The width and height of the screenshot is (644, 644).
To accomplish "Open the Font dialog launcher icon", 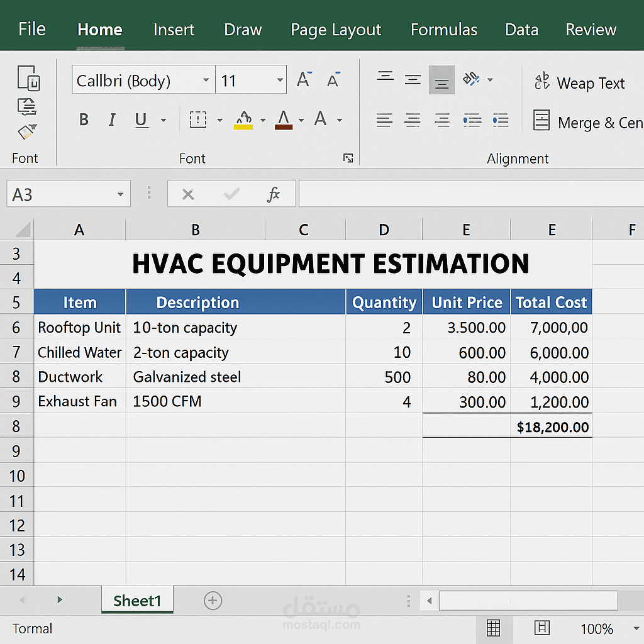I will 348,158.
